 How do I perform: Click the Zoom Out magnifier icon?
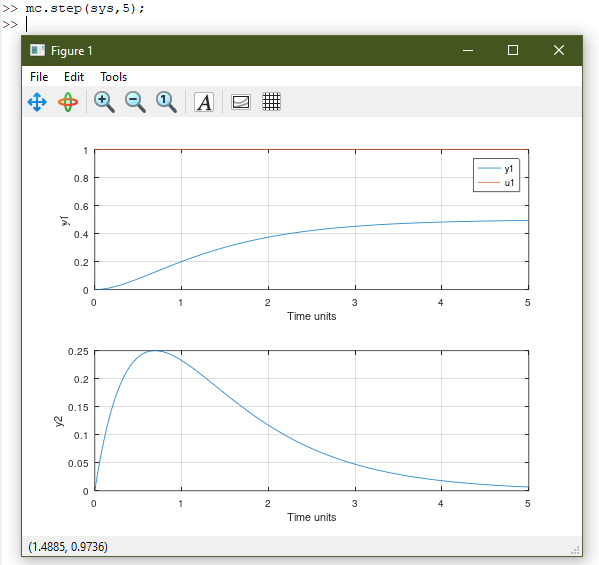[x=135, y=102]
